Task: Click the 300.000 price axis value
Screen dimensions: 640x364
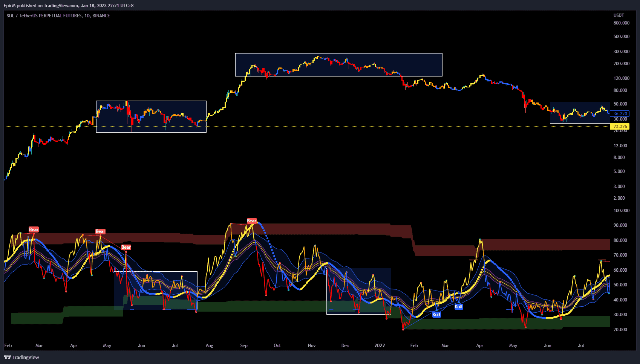Action: coord(622,52)
